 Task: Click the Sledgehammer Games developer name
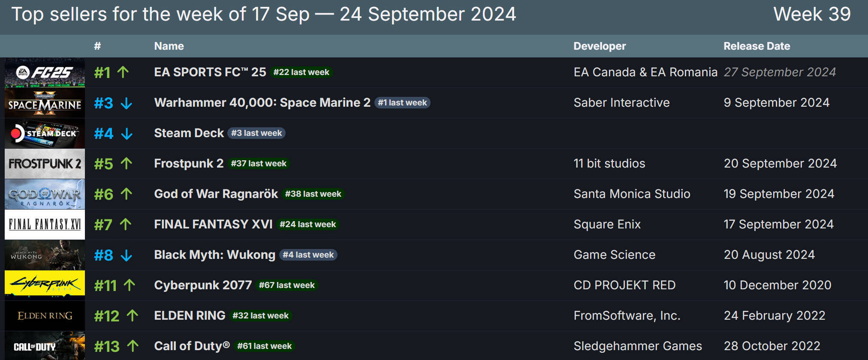(x=638, y=346)
